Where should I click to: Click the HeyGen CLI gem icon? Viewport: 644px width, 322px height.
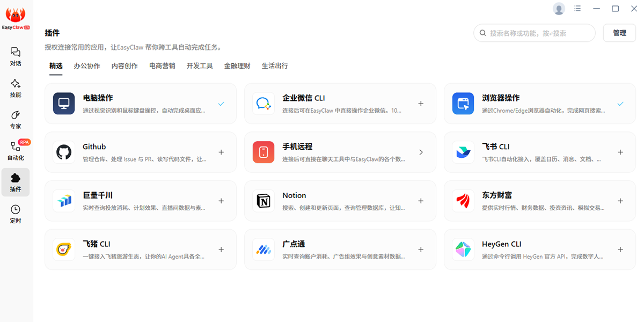(x=463, y=250)
